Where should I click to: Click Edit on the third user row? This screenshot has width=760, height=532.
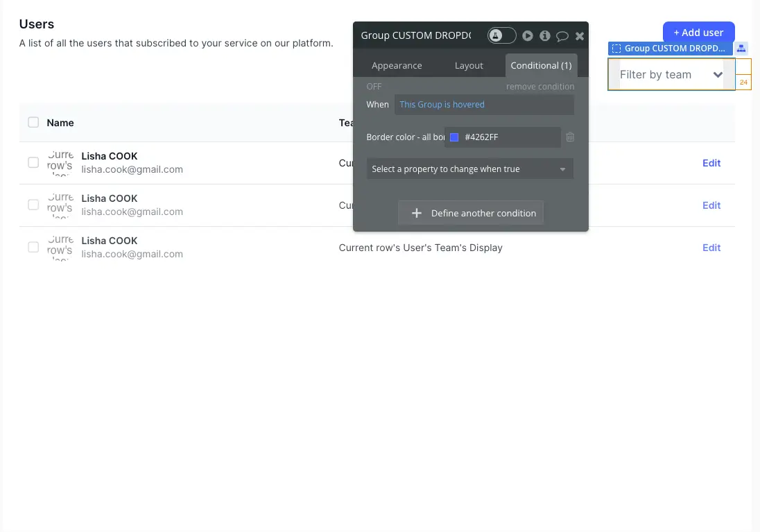click(711, 248)
